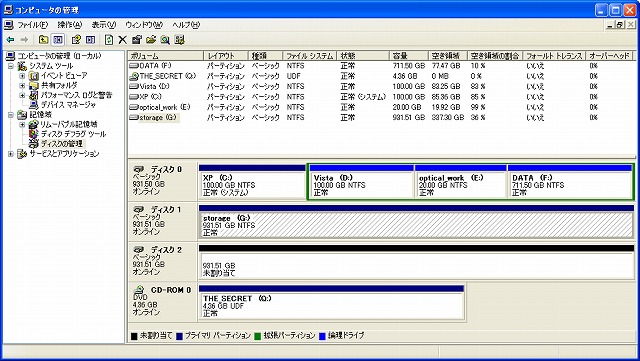Select Vista (D:) logical drive block
Viewport: 640px width, 361px height.
(361, 181)
